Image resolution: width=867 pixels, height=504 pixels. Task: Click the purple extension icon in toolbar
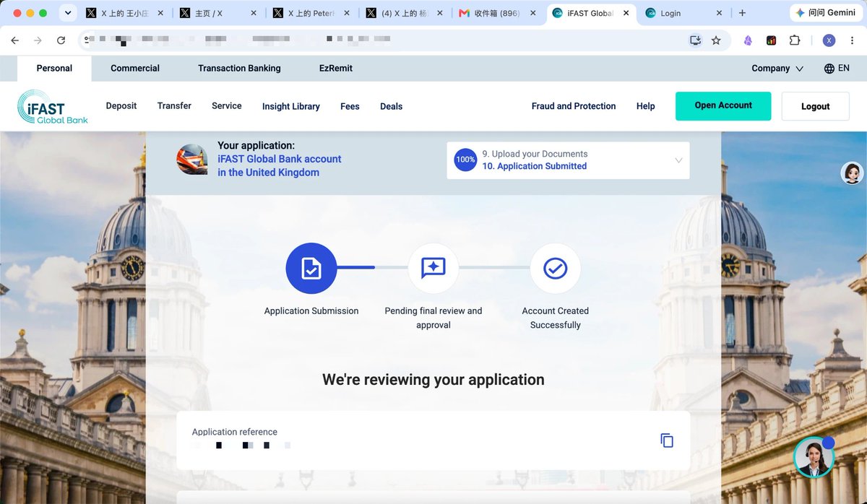click(748, 40)
